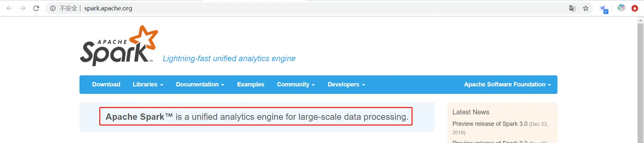The image size is (644, 143).
Task: Open the Community dropdown menu
Action: point(296,84)
